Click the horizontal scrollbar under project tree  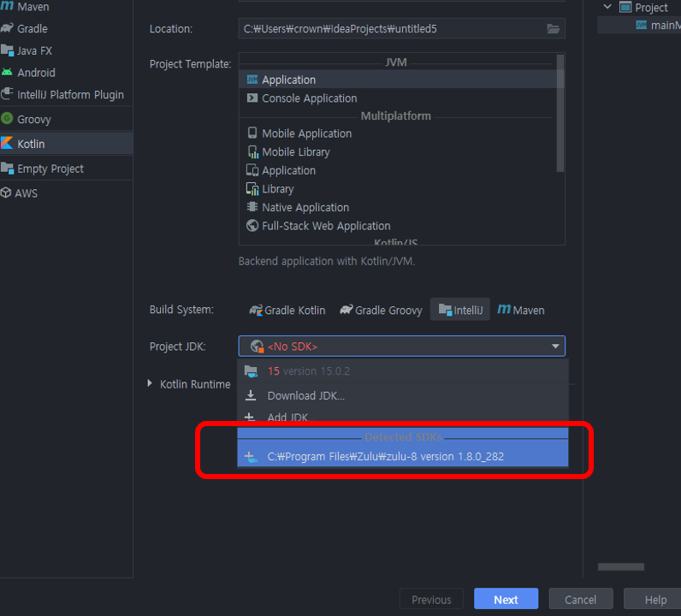coord(621,566)
